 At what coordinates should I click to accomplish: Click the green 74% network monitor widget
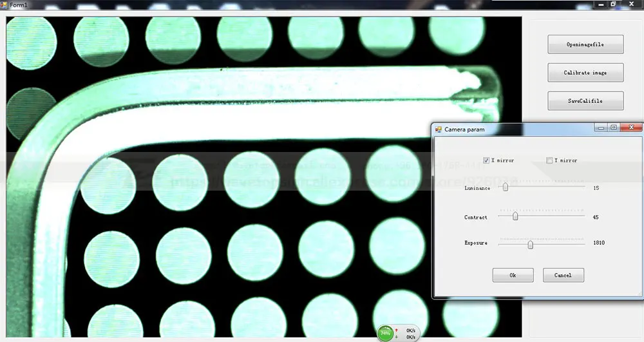(x=385, y=333)
